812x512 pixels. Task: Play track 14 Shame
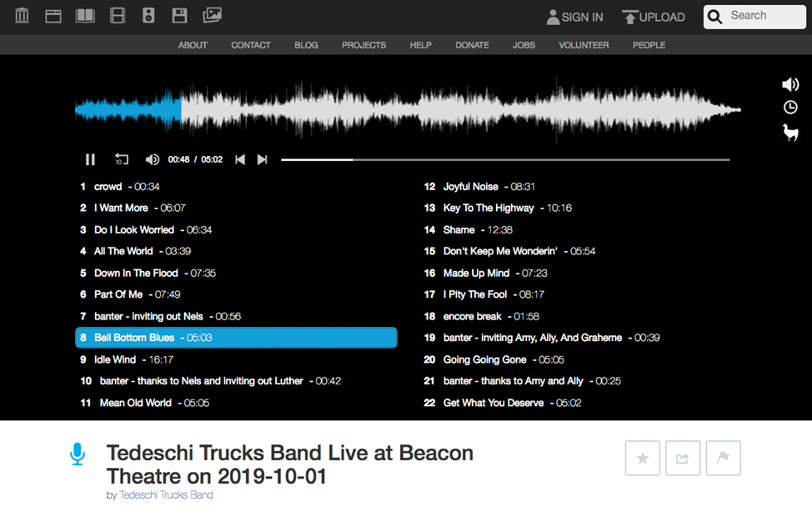click(x=469, y=229)
